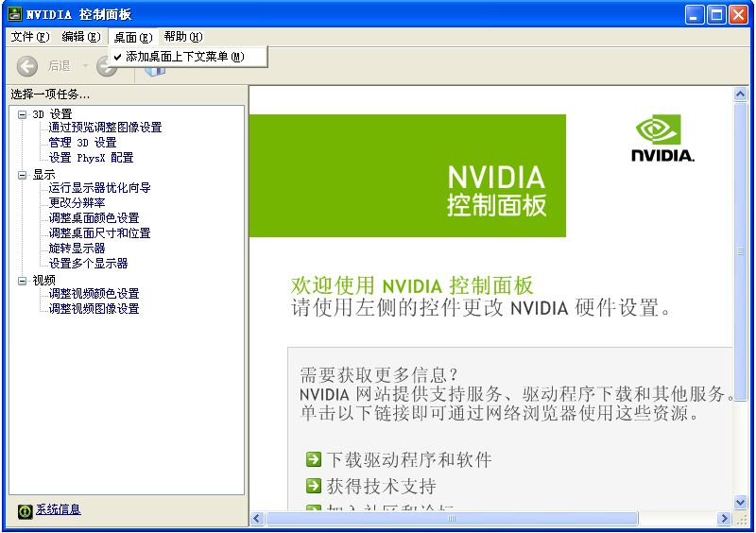756x533 pixels.
Task: Click the green Back arrow button
Action: (27, 66)
